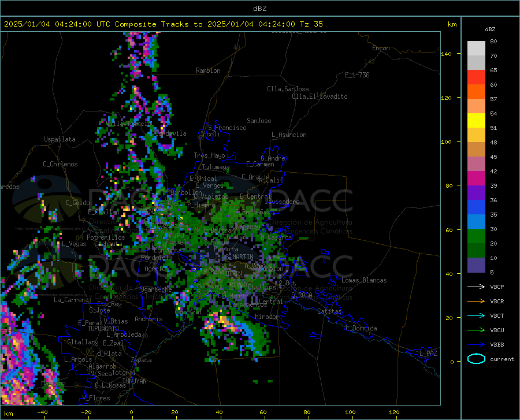
Task: Click the 'SanJose' map label
Action: tap(259, 121)
